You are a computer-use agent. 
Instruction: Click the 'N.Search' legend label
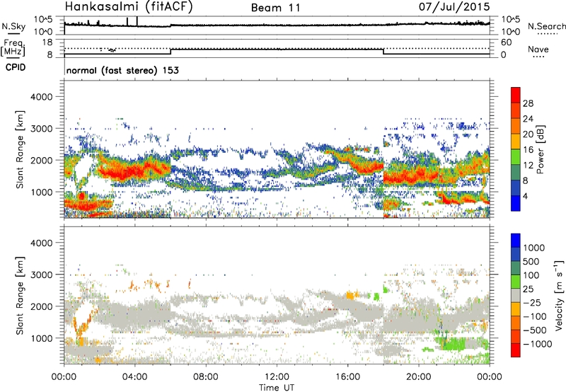[546, 26]
